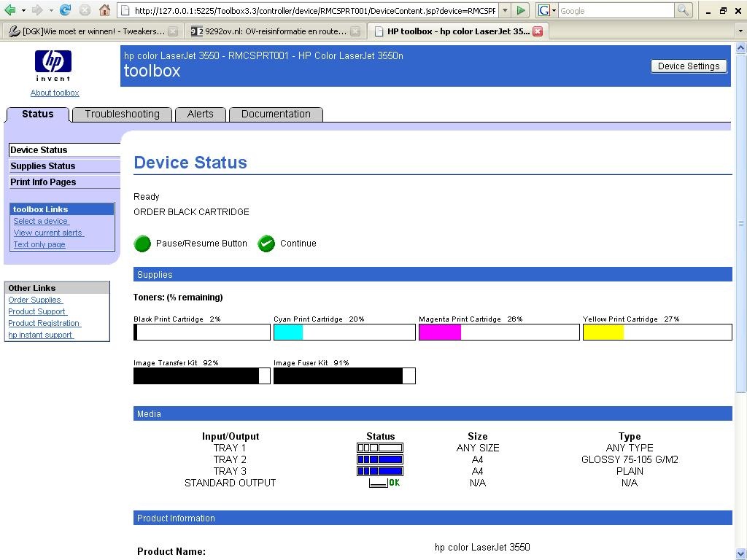This screenshot has width=747, height=560.
Task: Open the back history dropdown arrow
Action: (23, 10)
